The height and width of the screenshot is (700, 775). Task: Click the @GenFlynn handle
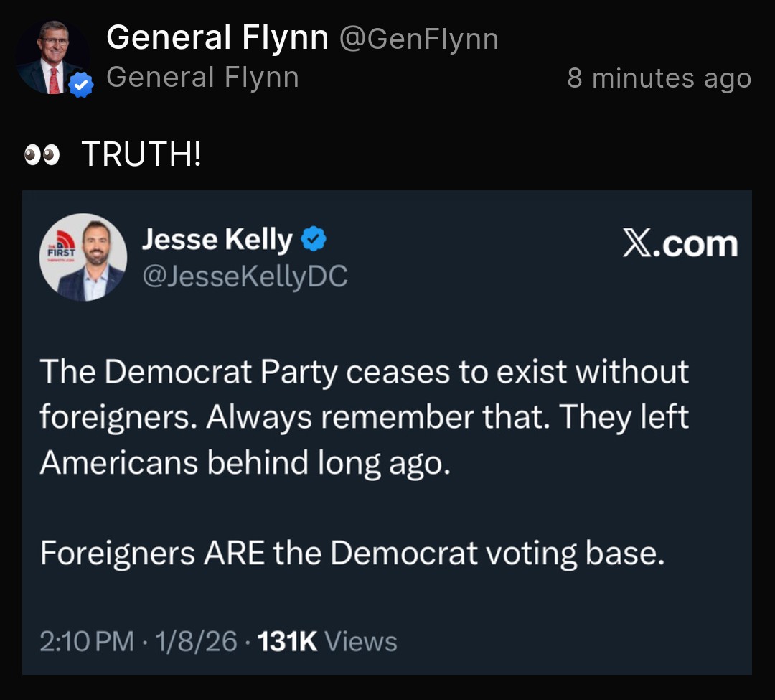click(x=418, y=39)
